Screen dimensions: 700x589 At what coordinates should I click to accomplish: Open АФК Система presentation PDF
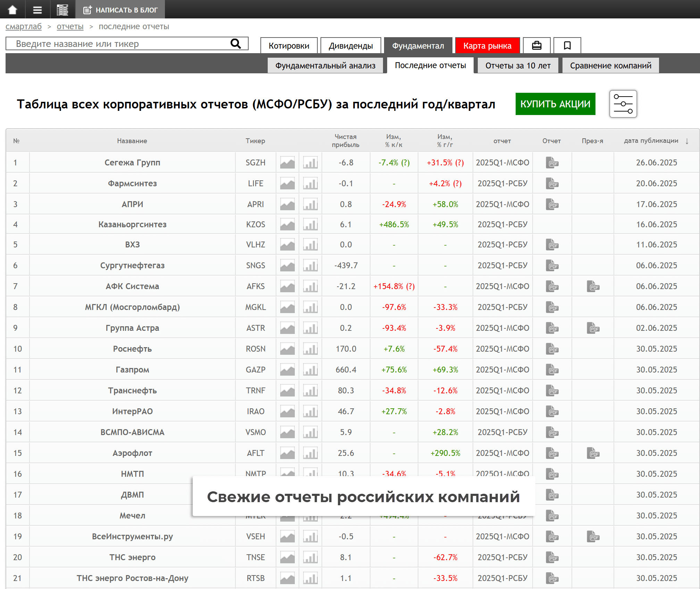pos(593,286)
